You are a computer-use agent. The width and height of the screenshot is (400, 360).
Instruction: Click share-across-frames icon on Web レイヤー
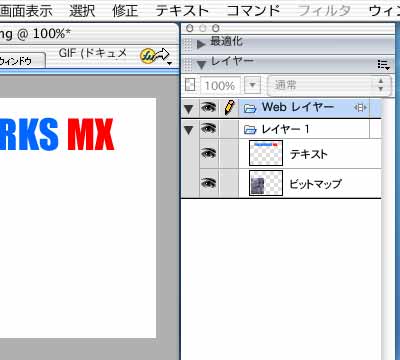[360, 108]
